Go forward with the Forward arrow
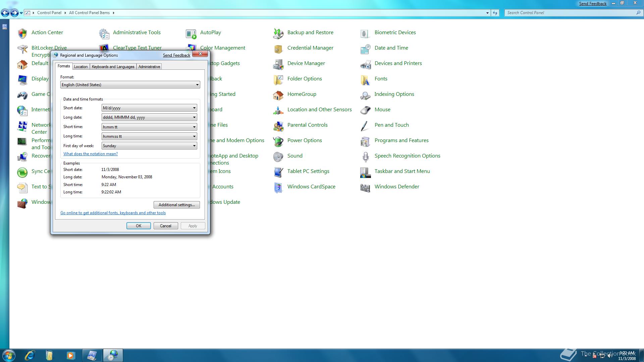Screen dimensions: 644x362 tap(14, 13)
